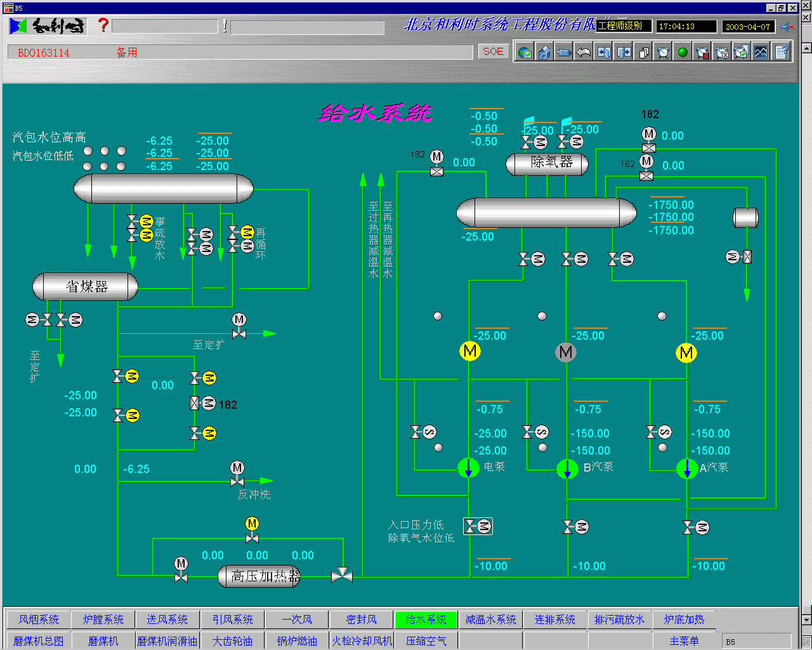Click the vertical scrollbar down arrow
The image size is (812, 650).
point(806,620)
